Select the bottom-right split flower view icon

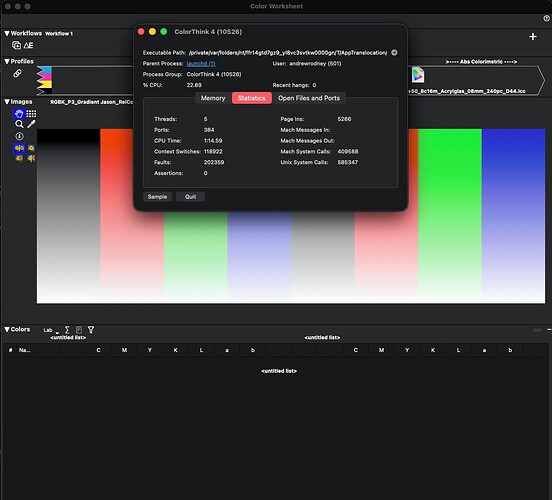click(31, 158)
